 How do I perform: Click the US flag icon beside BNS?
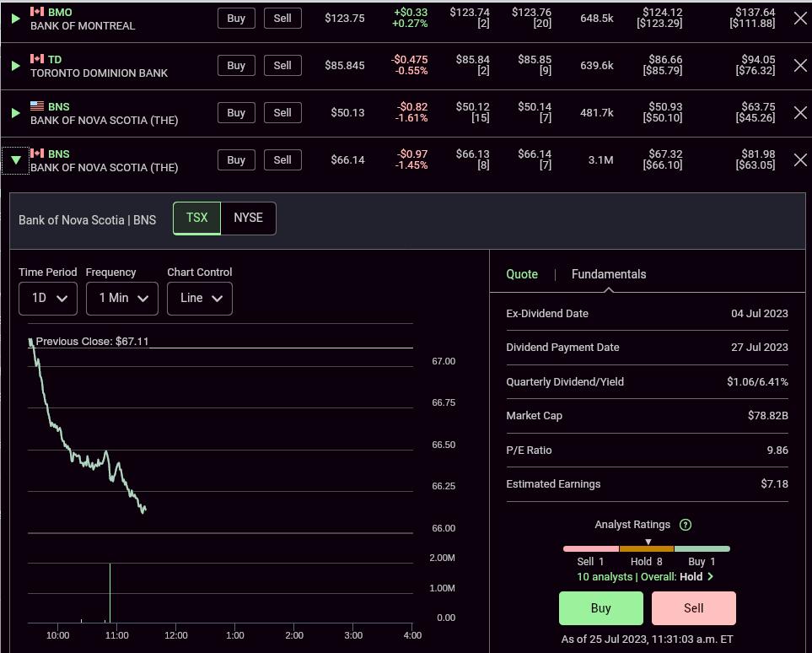coord(37,105)
